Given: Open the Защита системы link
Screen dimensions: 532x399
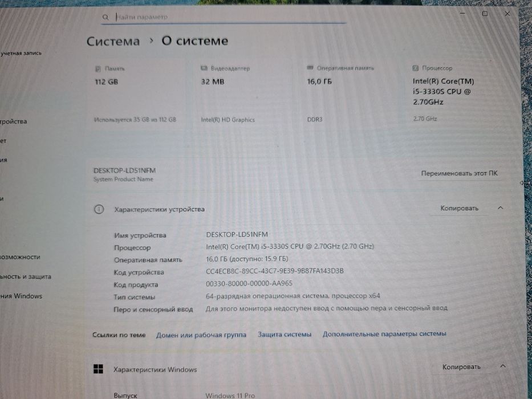Looking at the screenshot, I should tap(285, 334).
